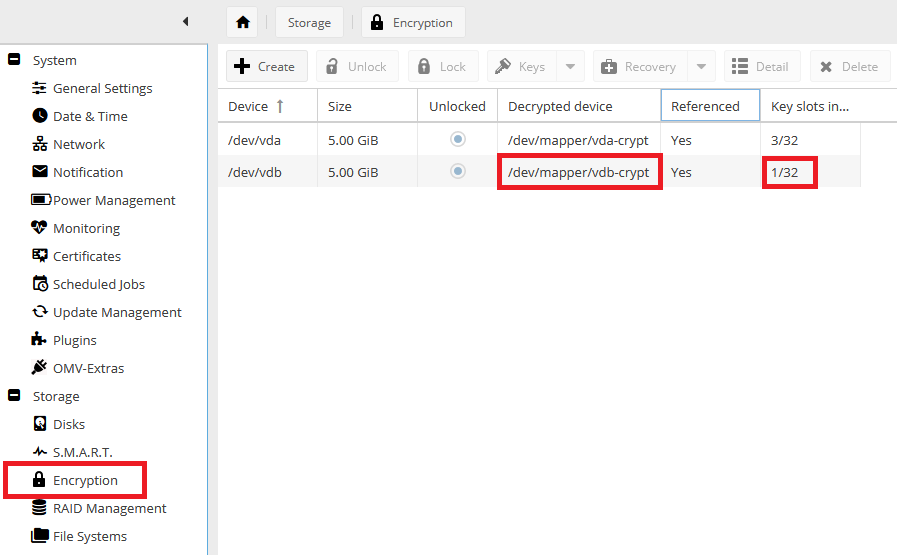Viewport: 897px width, 555px height.
Task: Click the Power Management battery icon
Action: click(40, 200)
